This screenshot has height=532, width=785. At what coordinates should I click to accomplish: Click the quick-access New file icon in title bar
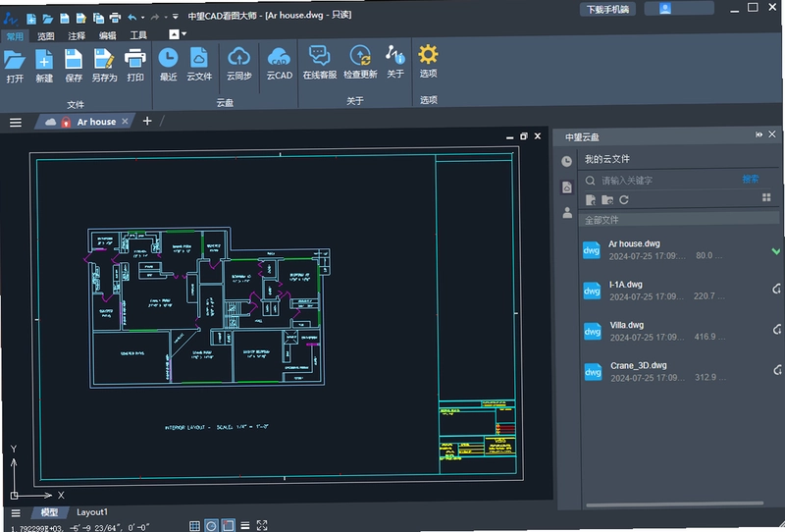[x=31, y=19]
